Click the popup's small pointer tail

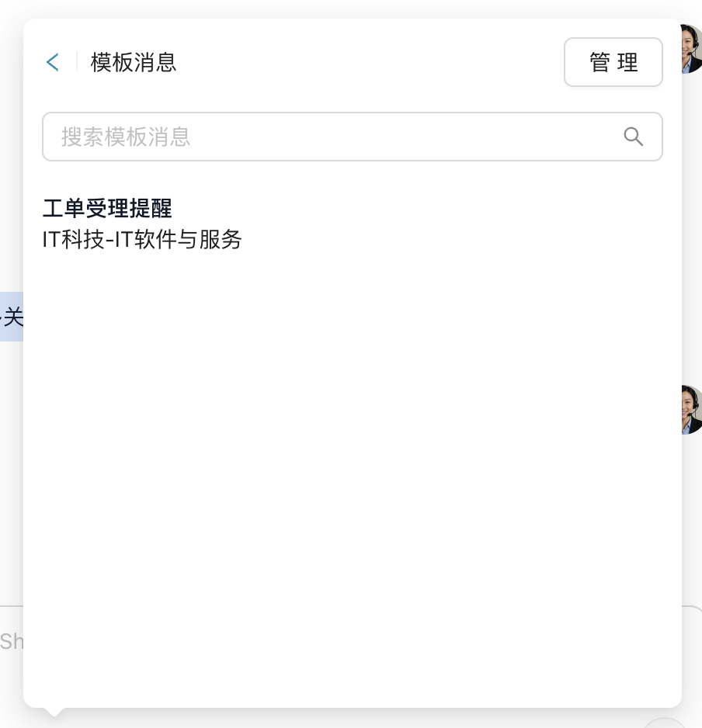pyautogui.click(x=54, y=712)
